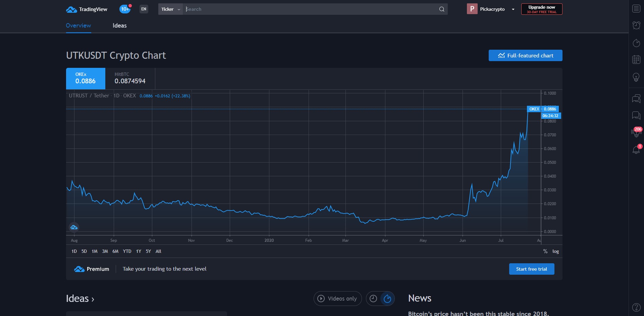Screen dimensions: 644x316
Task: Sort ideas by popular flame icon
Action: tap(387, 299)
